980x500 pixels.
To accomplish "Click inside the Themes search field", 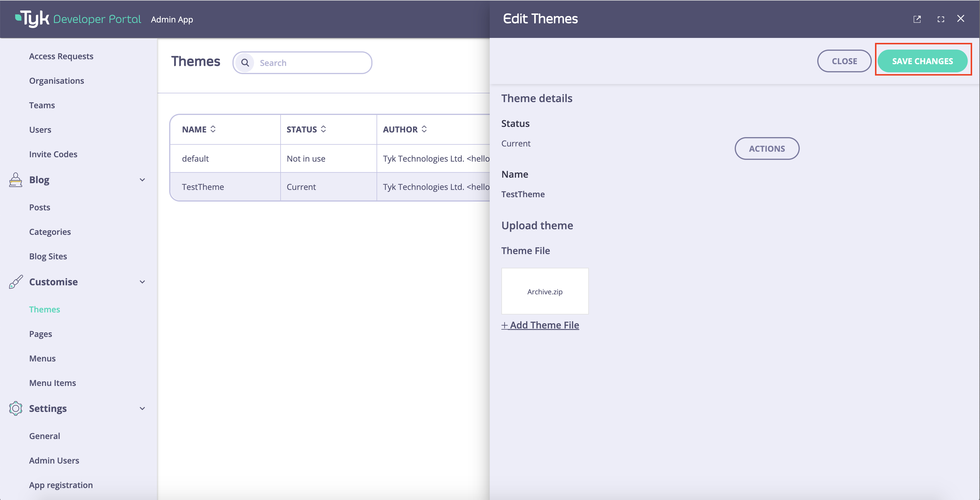I will click(312, 62).
